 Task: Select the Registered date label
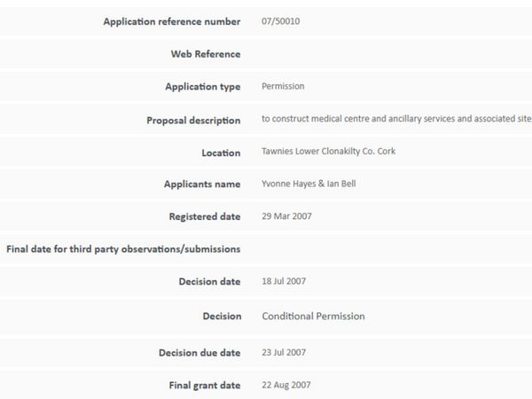[x=205, y=217]
